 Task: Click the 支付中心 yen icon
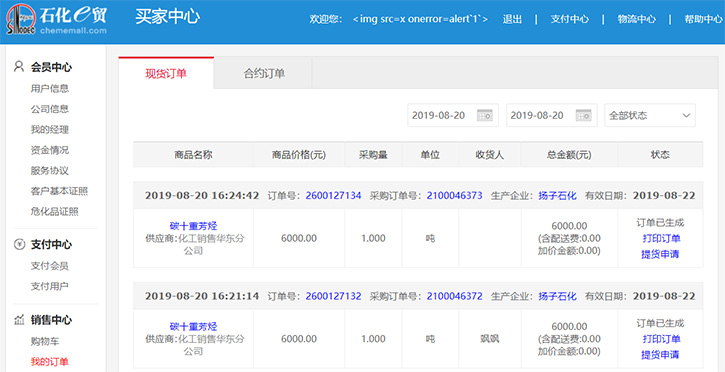[18, 244]
